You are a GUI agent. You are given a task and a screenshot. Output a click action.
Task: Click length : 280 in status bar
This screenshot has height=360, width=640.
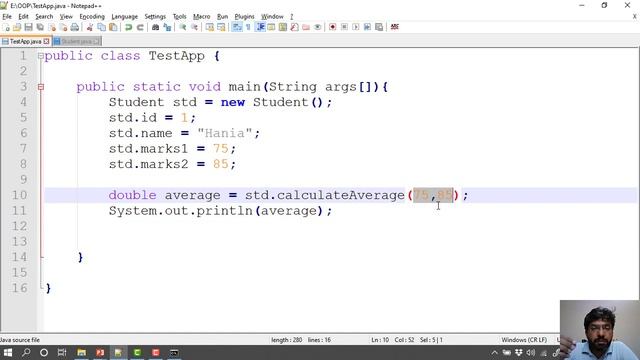287,340
